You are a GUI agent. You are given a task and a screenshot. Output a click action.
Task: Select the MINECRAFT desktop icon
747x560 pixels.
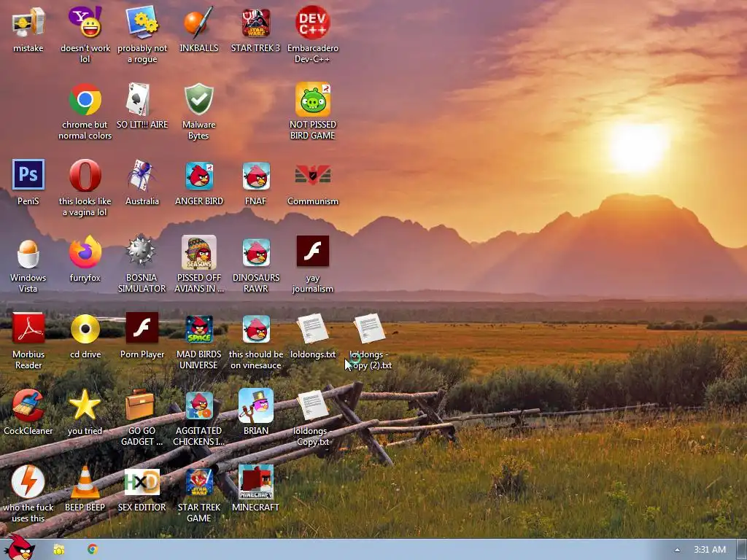(x=256, y=482)
